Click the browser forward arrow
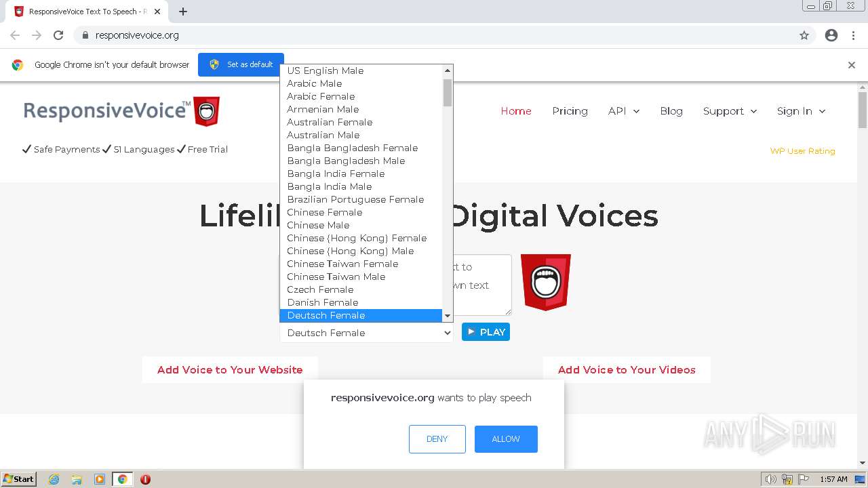 tap(37, 35)
